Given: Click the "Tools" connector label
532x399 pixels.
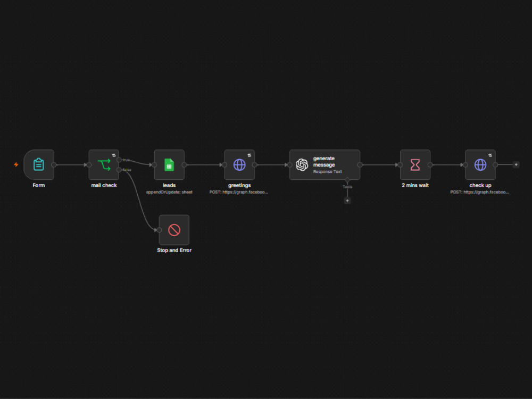Looking at the screenshot, I should click(x=347, y=187).
